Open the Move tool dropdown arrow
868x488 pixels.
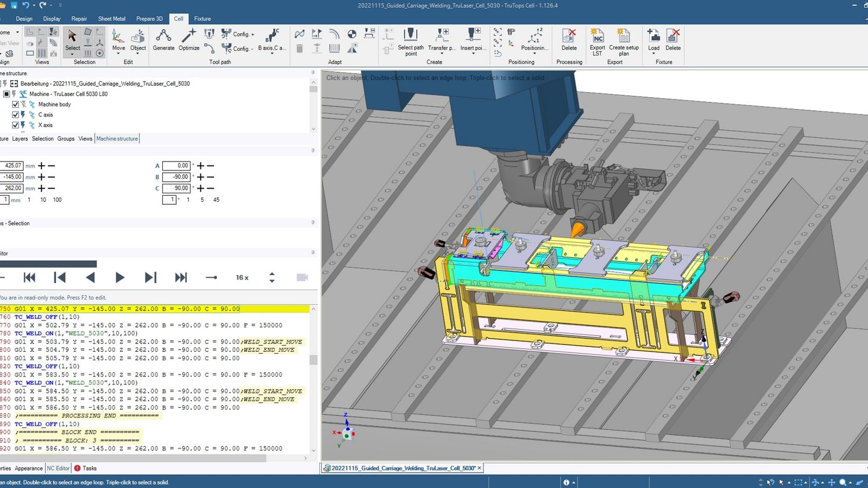pyautogui.click(x=119, y=53)
